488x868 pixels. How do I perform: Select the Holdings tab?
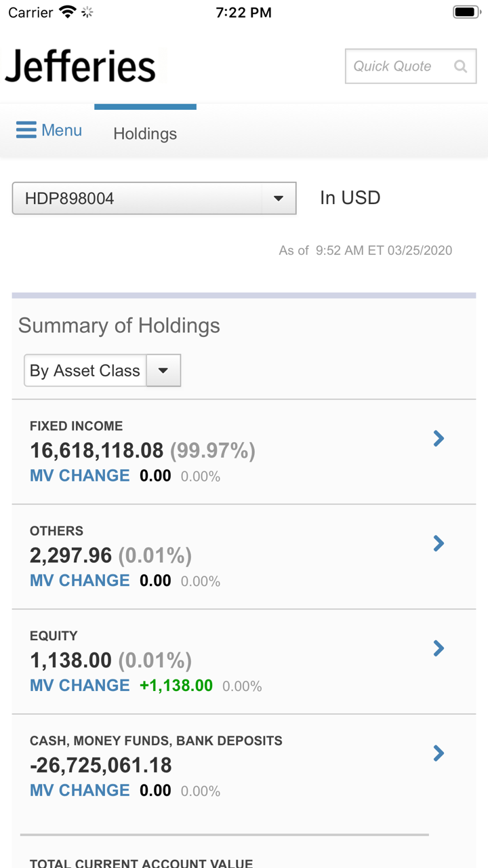click(145, 134)
